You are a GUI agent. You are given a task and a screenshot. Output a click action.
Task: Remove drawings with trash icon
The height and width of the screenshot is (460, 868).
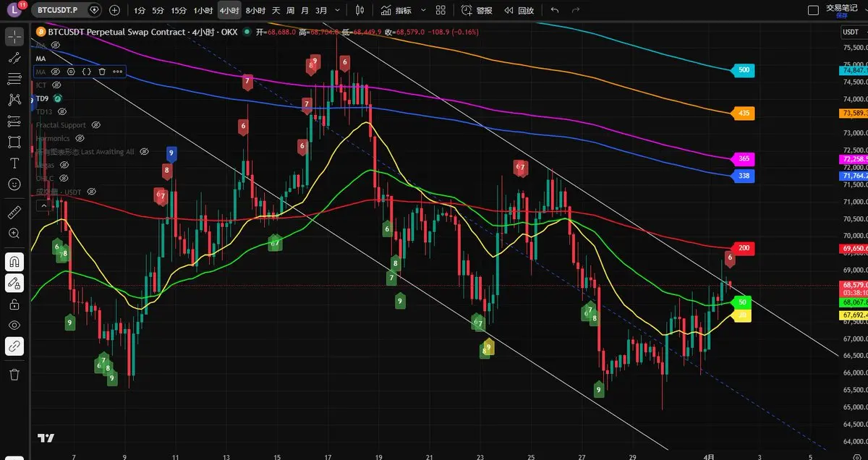[14, 374]
